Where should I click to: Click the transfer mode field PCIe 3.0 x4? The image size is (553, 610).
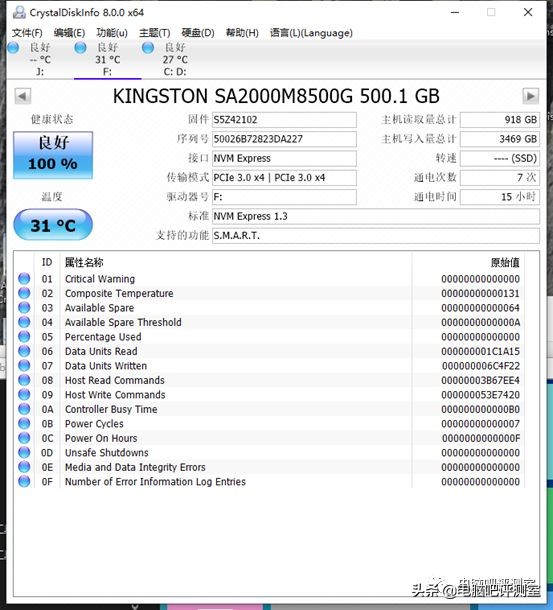coord(284,178)
